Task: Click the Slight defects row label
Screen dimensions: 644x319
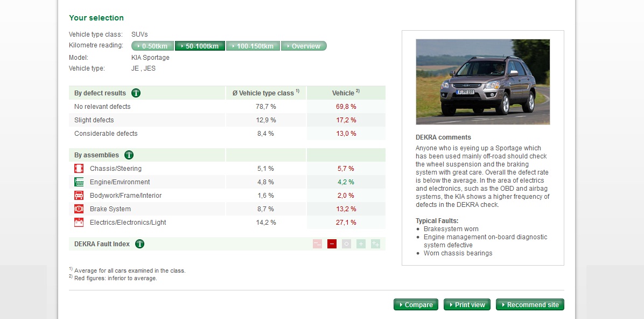Action: point(94,120)
